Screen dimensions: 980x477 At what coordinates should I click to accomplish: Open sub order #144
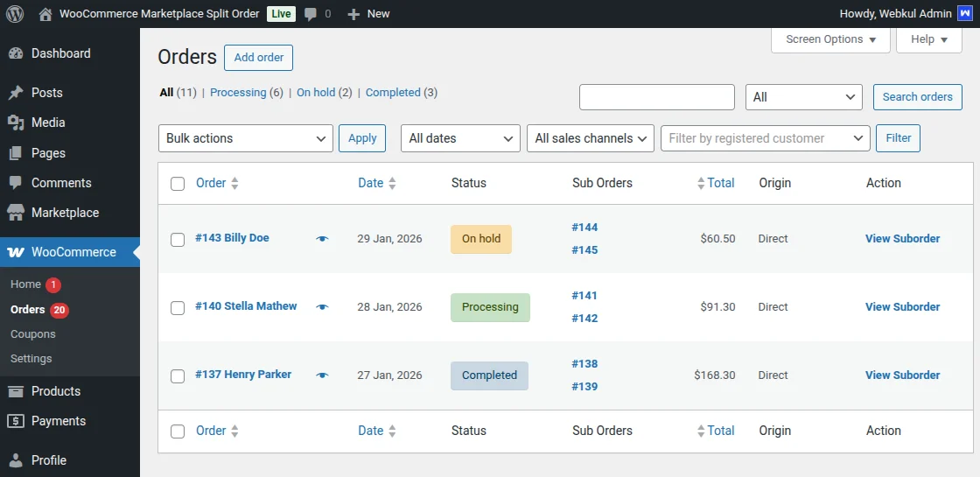click(x=585, y=228)
